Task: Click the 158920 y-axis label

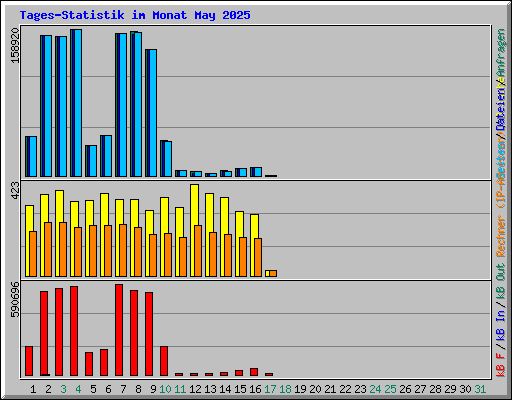Action: (x=15, y=45)
